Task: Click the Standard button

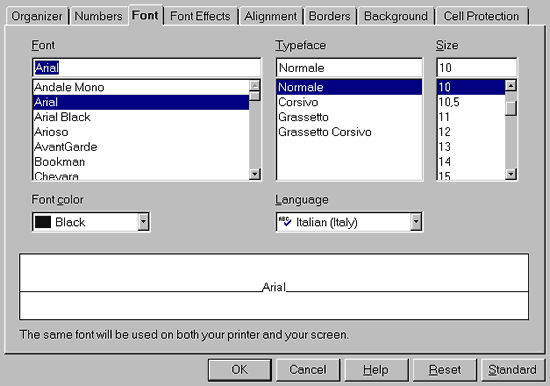Action: (x=513, y=370)
